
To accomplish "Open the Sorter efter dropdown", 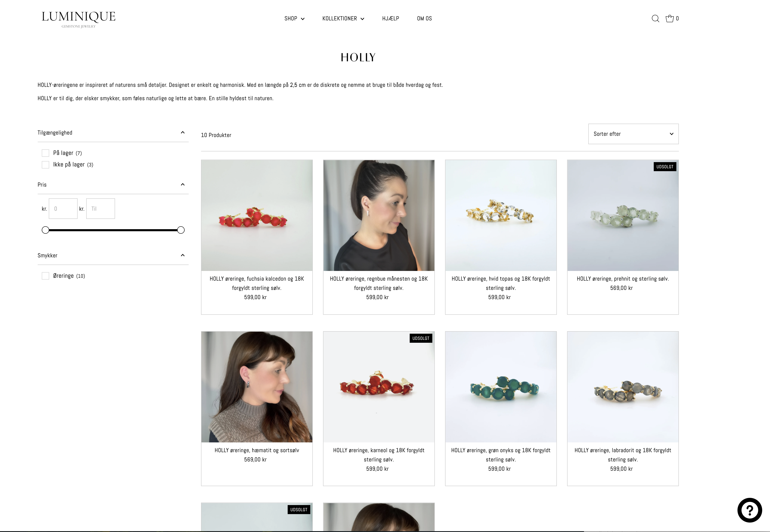I will (x=633, y=134).
